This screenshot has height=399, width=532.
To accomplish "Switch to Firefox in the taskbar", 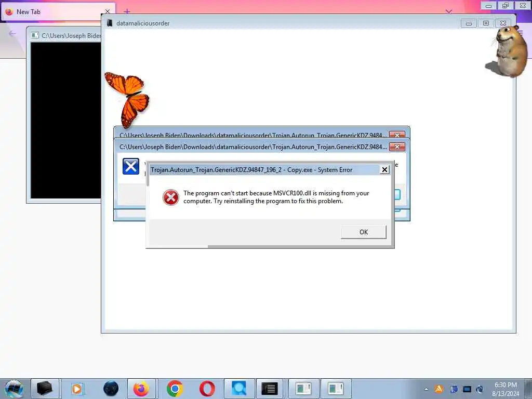I will coord(141,389).
